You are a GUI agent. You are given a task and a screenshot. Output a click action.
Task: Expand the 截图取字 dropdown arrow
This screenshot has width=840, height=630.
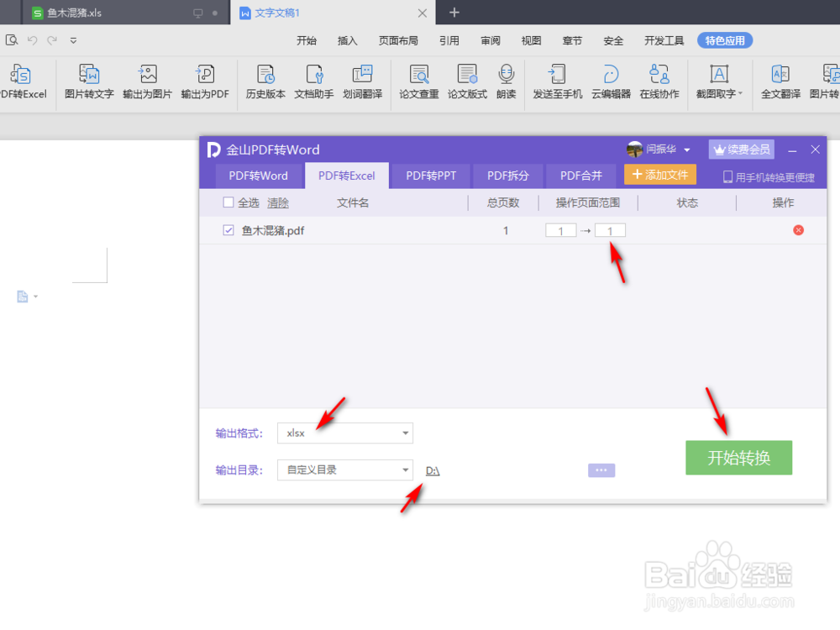740,94
